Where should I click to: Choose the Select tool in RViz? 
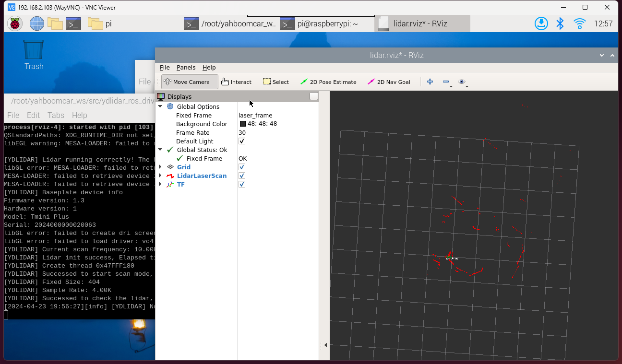tap(276, 82)
